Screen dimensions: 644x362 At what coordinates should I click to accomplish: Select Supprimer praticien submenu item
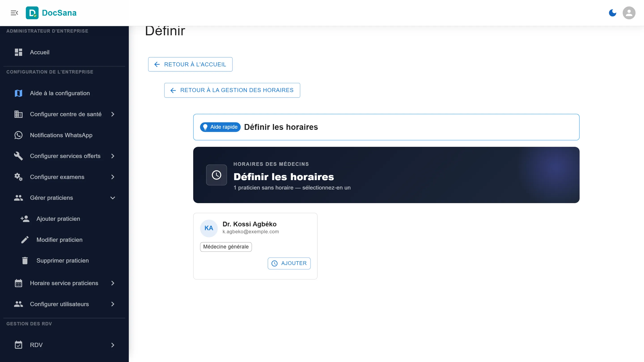coord(64,261)
